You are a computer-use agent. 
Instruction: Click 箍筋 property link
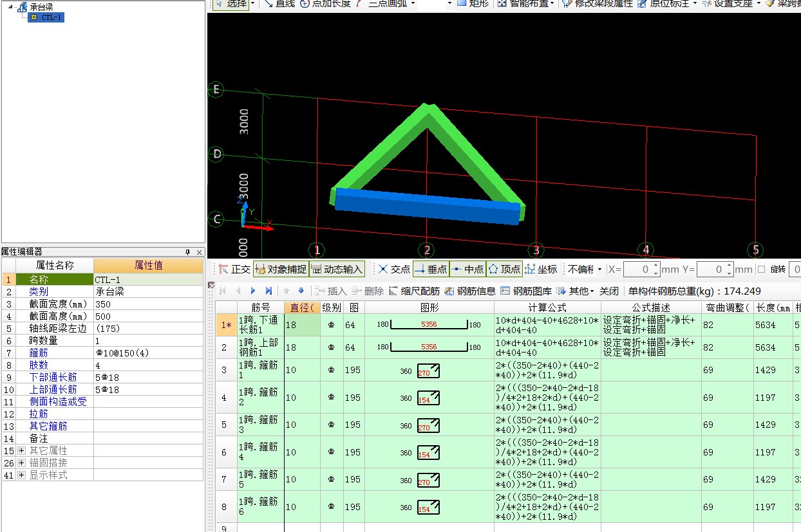[39, 353]
